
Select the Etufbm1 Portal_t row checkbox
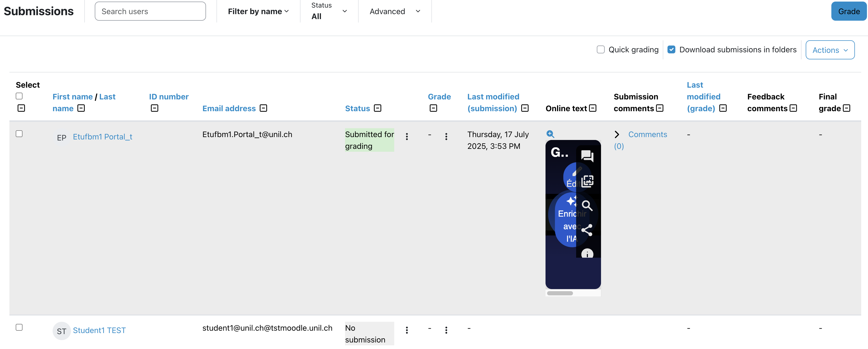19,134
